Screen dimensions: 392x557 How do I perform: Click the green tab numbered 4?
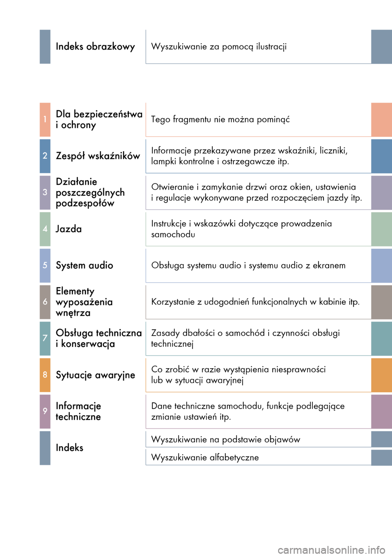click(x=45, y=229)
